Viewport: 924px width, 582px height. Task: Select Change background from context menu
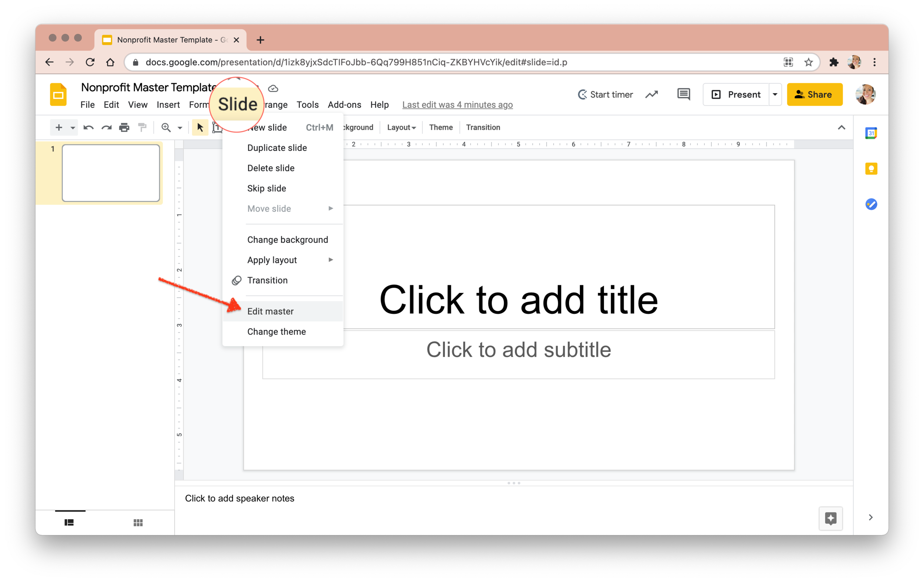(x=287, y=239)
